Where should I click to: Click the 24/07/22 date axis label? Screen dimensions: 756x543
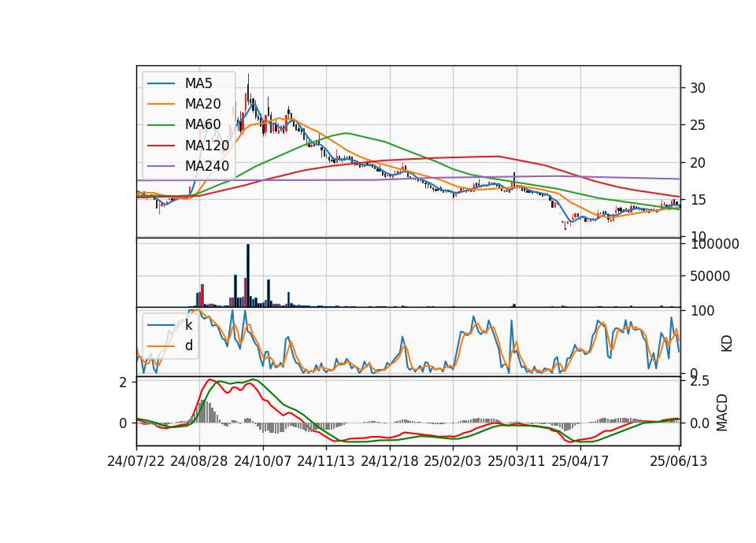(x=136, y=461)
